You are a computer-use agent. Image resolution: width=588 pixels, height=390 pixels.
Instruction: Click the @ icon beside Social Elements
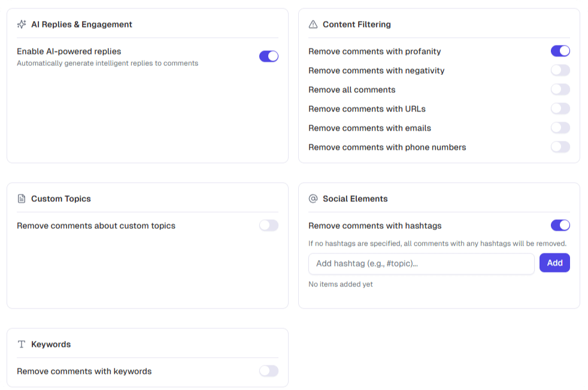tap(313, 198)
